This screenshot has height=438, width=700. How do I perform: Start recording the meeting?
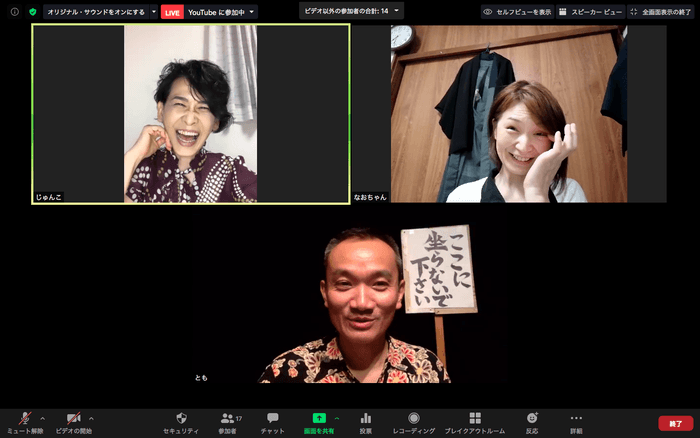tap(413, 421)
